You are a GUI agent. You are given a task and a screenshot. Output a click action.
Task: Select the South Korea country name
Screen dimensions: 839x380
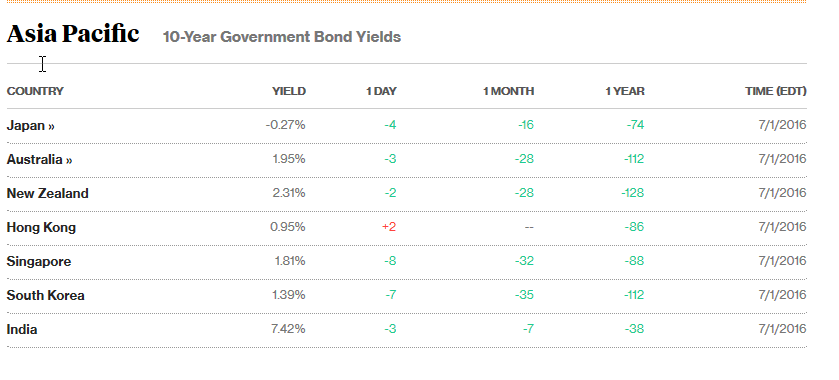coord(45,295)
